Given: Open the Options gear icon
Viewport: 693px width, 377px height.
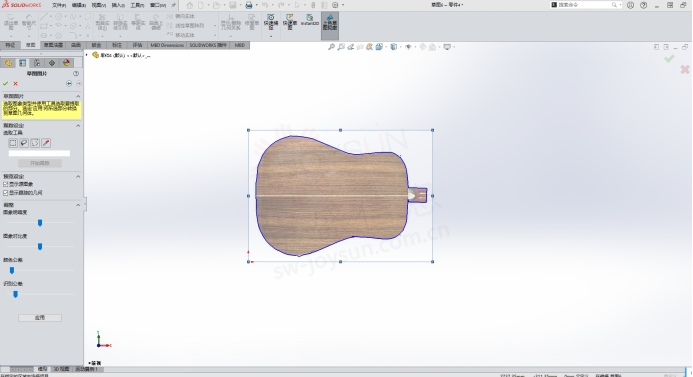Looking at the screenshot, I should (x=335, y=5).
